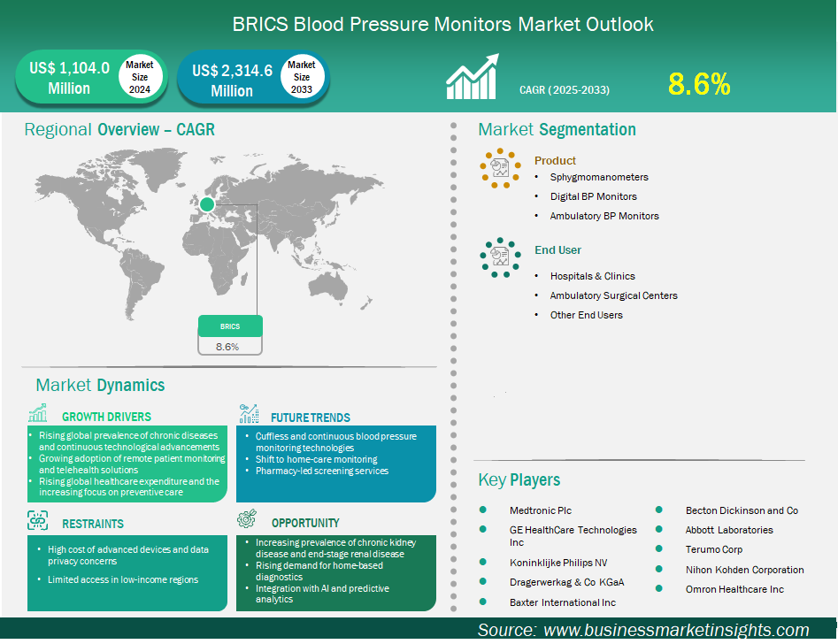This screenshot has width=838, height=644.
Task: Click the Opportunity target icon
Action: 249,519
